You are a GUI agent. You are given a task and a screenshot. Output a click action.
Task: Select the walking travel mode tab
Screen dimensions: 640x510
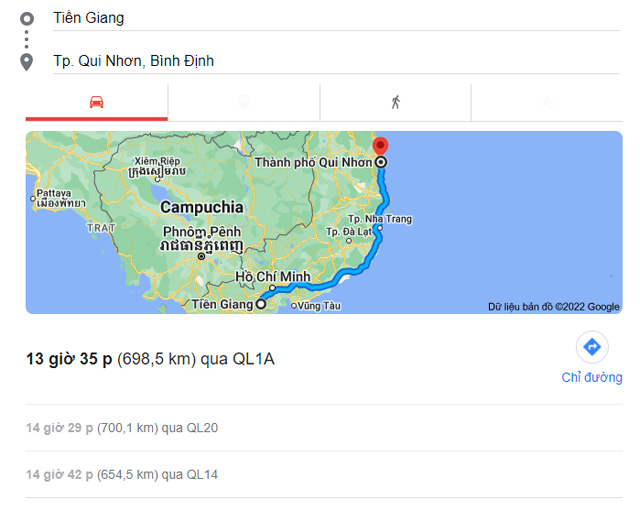(x=396, y=102)
